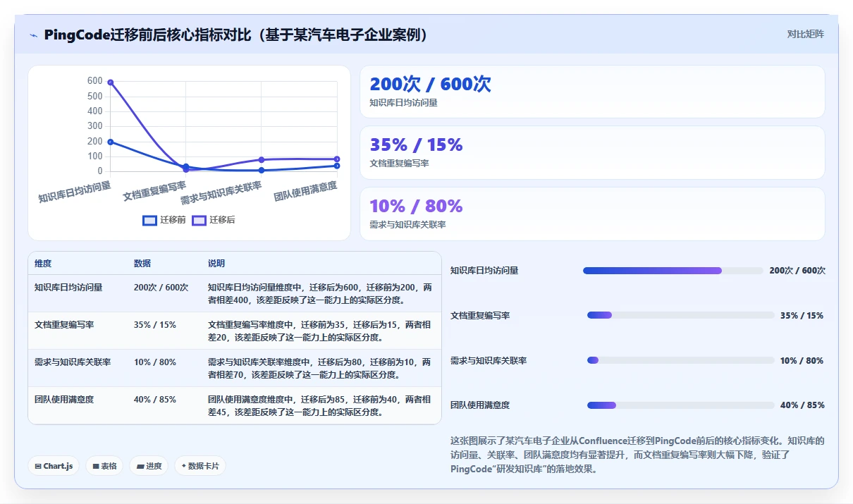The image size is (853, 504).
Task: Click the lightning icon beside the PingCode title
Action: (x=34, y=35)
